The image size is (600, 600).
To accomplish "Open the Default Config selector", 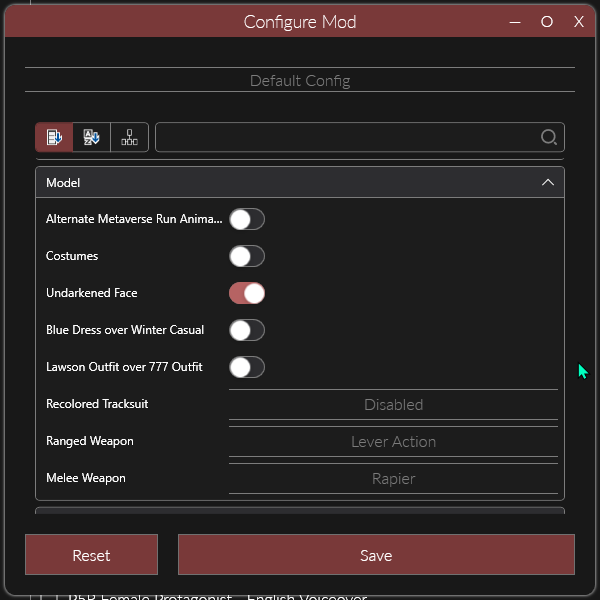I will click(x=300, y=80).
